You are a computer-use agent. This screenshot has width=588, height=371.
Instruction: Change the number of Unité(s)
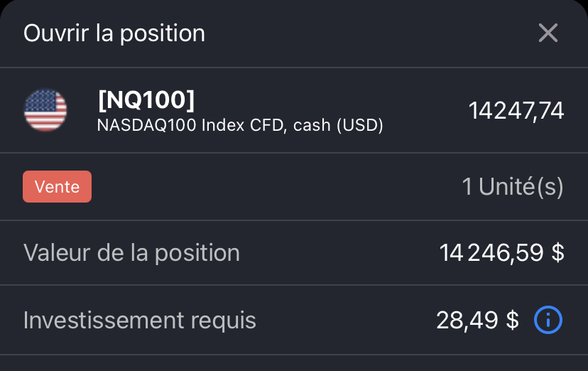coord(512,187)
